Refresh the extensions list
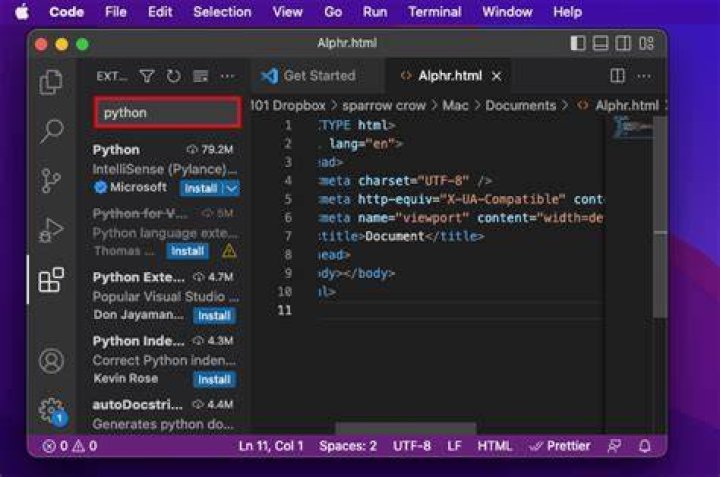The image size is (720, 477). click(174, 76)
